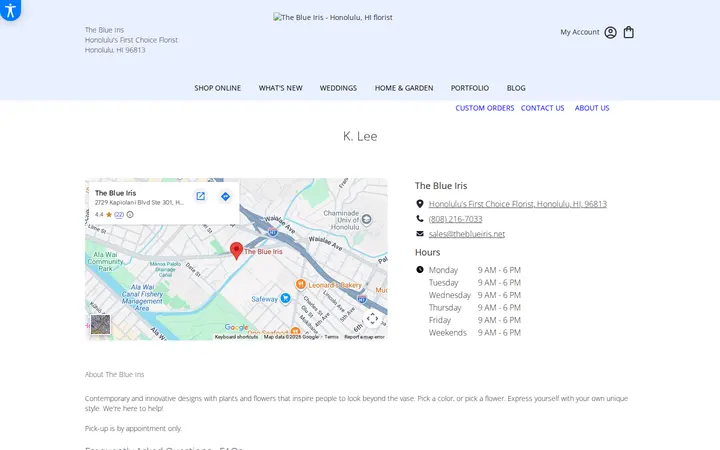Open the accessibility widget icon
The width and height of the screenshot is (720, 450).
click(x=10, y=9)
